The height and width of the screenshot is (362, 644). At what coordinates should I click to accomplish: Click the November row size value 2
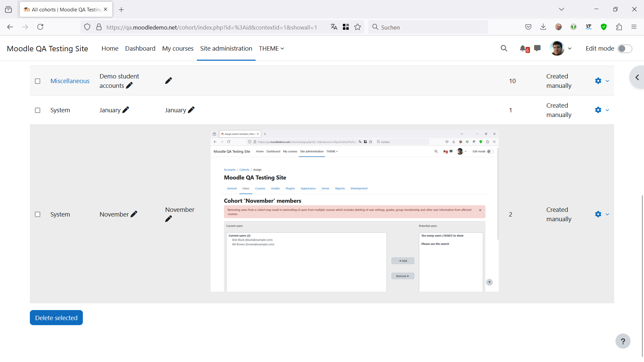511,215
